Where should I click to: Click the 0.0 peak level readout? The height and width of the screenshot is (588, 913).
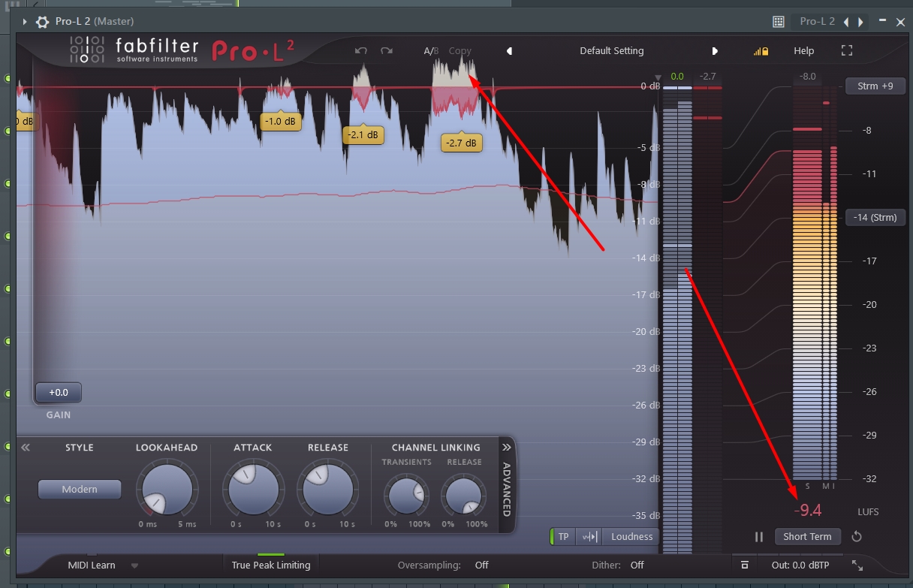tap(677, 77)
